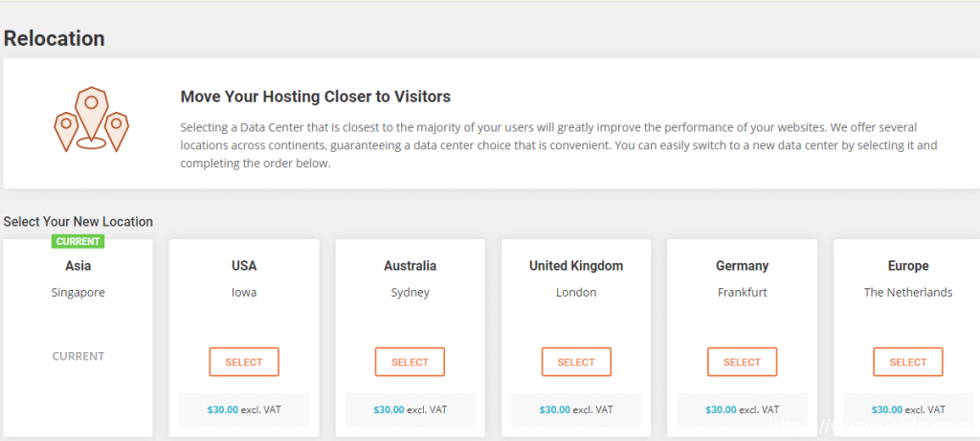This screenshot has width=980, height=441.
Task: Click the map pins location icon
Action: 91,120
